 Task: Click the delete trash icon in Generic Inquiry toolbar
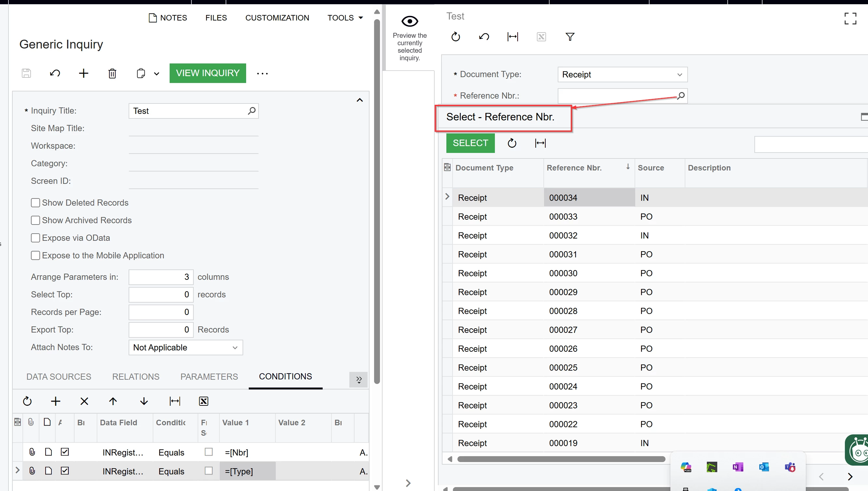coord(112,73)
